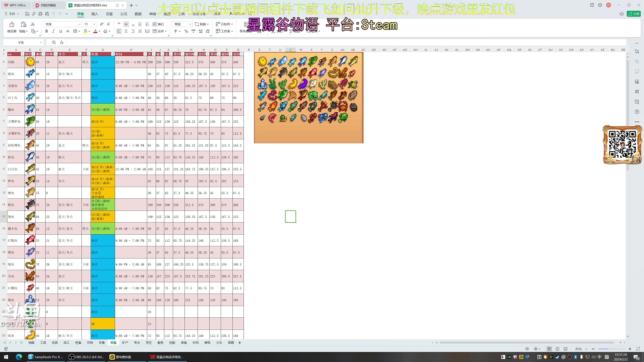Apply bold formatting to selected cell

47,31
